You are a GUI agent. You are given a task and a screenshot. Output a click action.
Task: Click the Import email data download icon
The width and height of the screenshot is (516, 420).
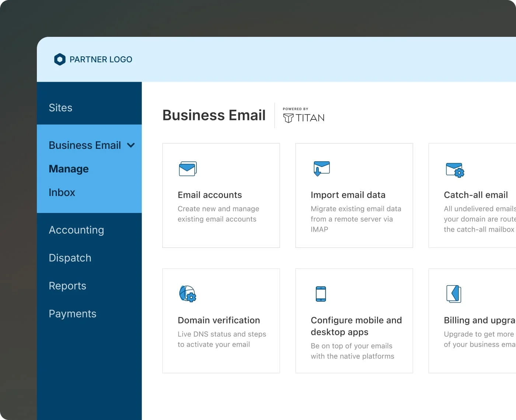pyautogui.click(x=321, y=169)
